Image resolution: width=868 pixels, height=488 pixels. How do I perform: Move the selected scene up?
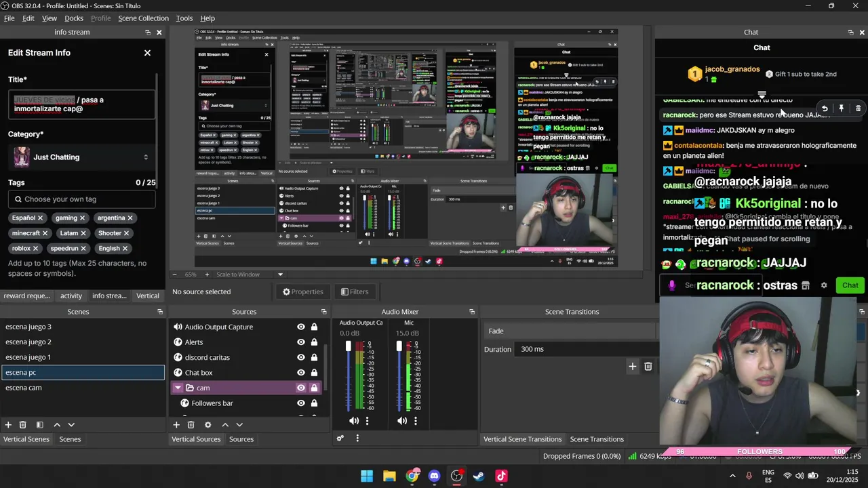click(57, 424)
